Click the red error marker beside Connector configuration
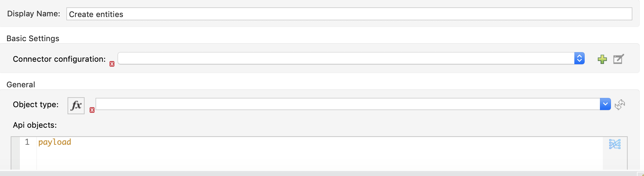 (112, 64)
